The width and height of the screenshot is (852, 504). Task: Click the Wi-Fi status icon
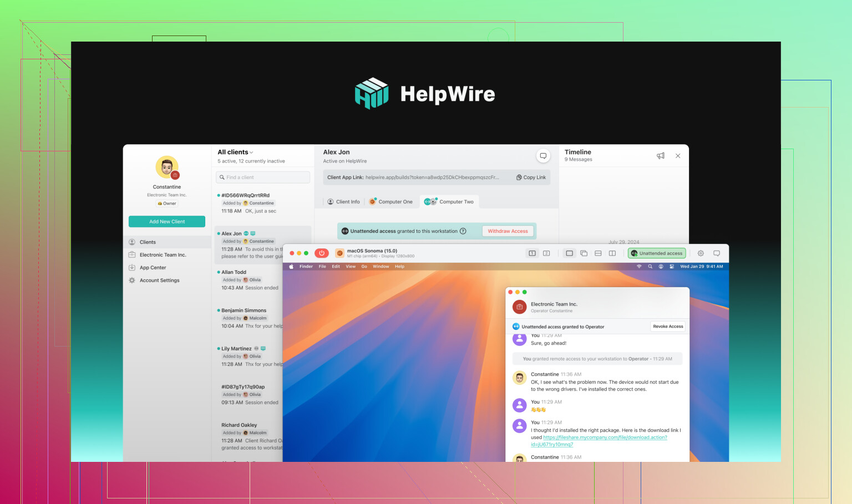[639, 267]
